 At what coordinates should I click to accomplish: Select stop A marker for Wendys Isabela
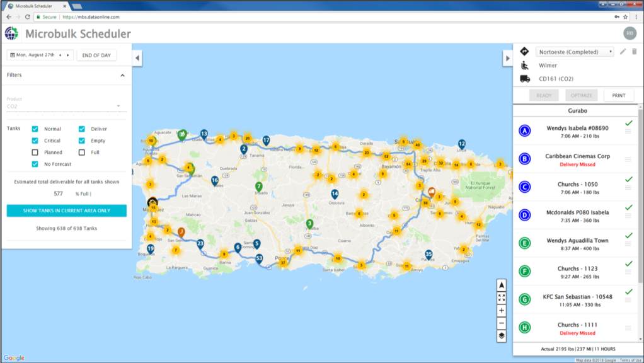pyautogui.click(x=524, y=130)
